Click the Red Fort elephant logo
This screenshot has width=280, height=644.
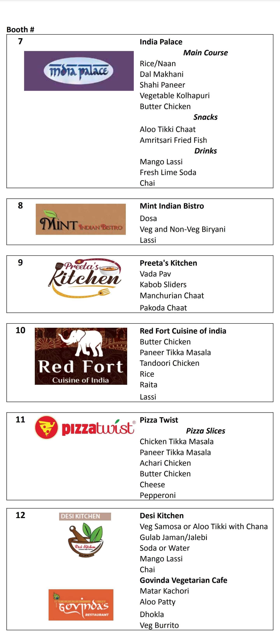click(x=81, y=356)
